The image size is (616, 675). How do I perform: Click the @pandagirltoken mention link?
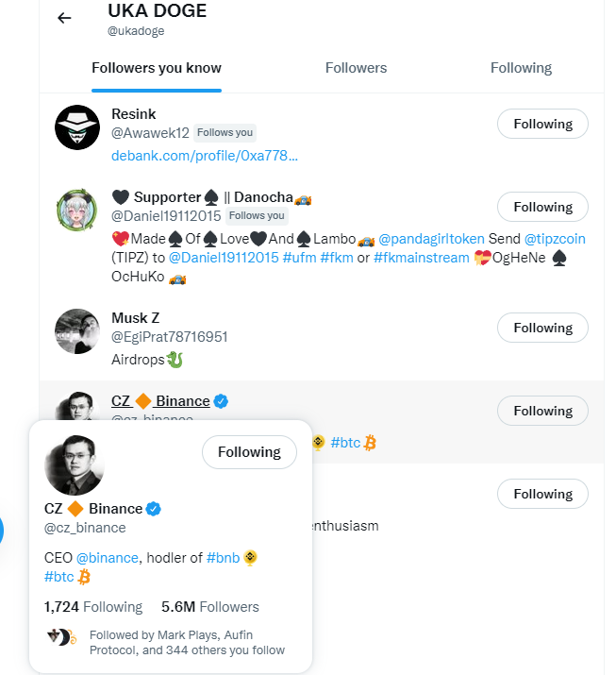431,238
